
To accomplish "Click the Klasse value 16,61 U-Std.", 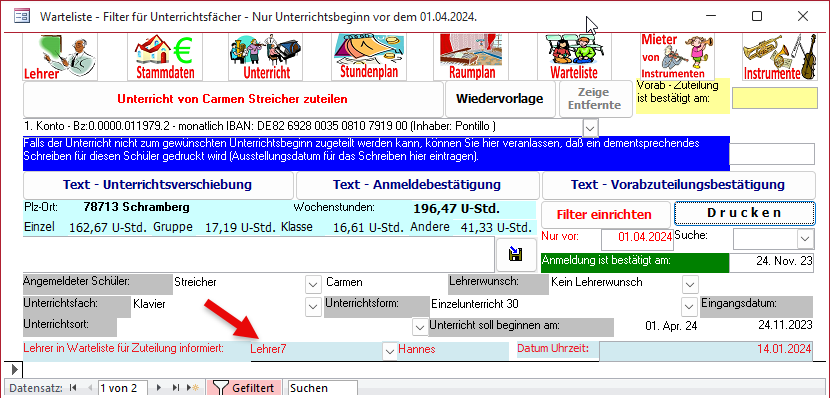I will 368,229.
